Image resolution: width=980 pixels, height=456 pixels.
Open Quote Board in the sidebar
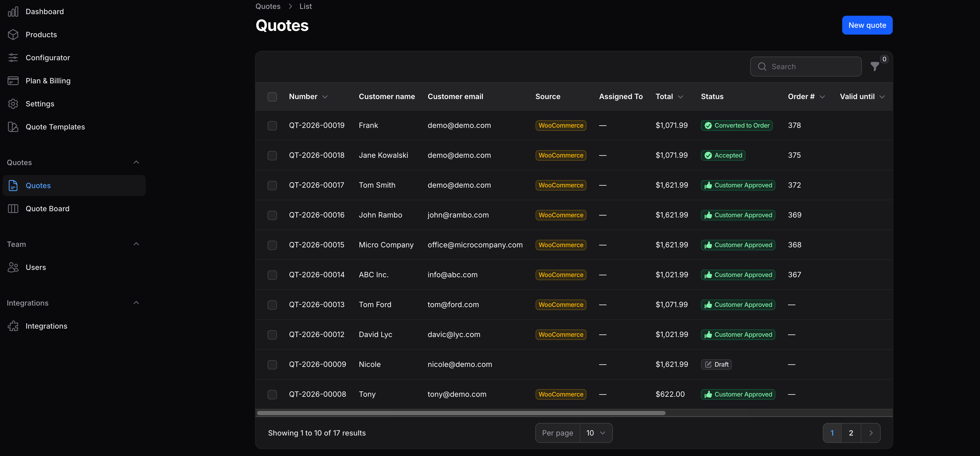point(74,209)
